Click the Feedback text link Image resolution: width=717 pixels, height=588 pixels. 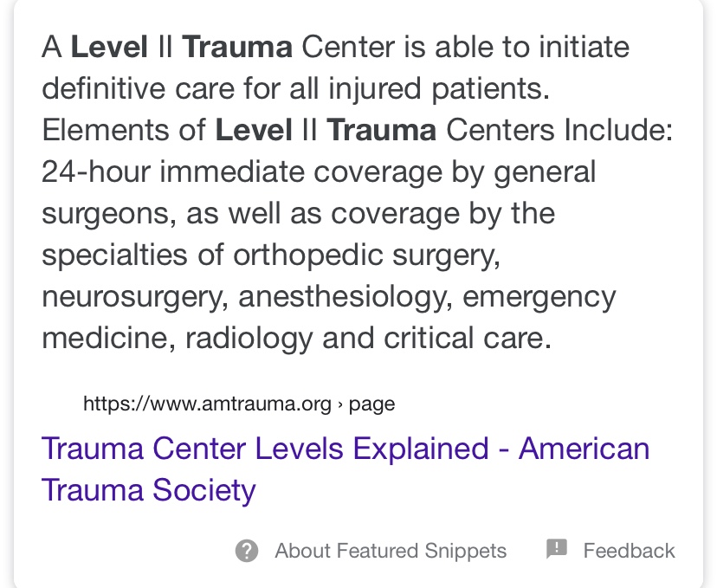tap(629, 551)
